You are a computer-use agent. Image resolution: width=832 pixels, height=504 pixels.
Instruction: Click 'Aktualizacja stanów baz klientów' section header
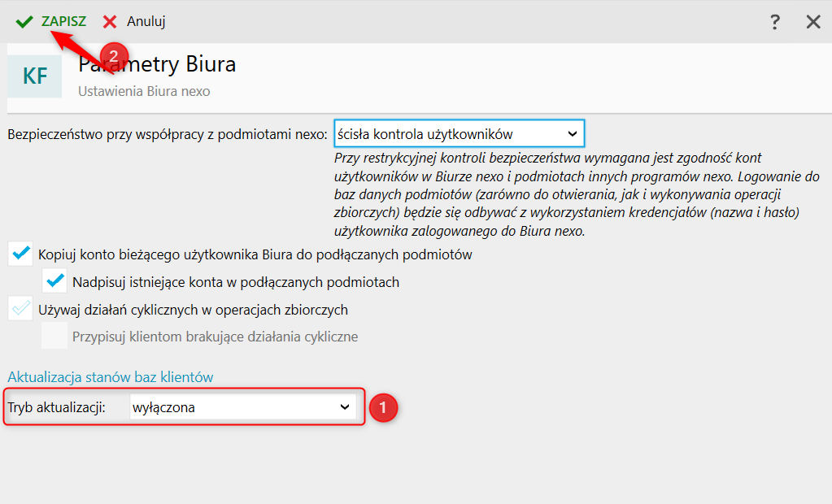(111, 377)
